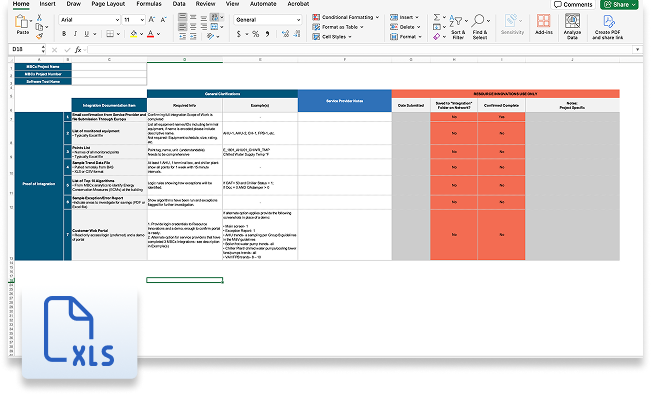Apply Comma Style format
This screenshot has width=651, height=395.
[x=267, y=34]
